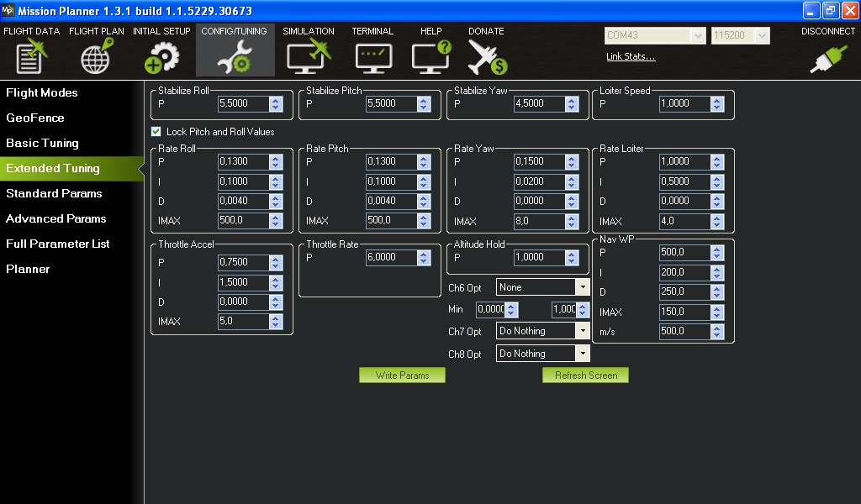Go to Basic Tuning in sidebar

pyautogui.click(x=42, y=143)
